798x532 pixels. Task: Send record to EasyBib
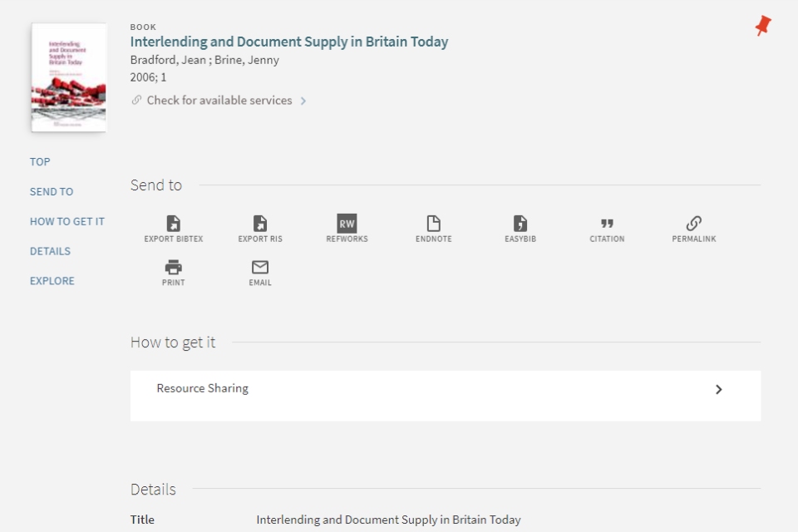point(520,224)
